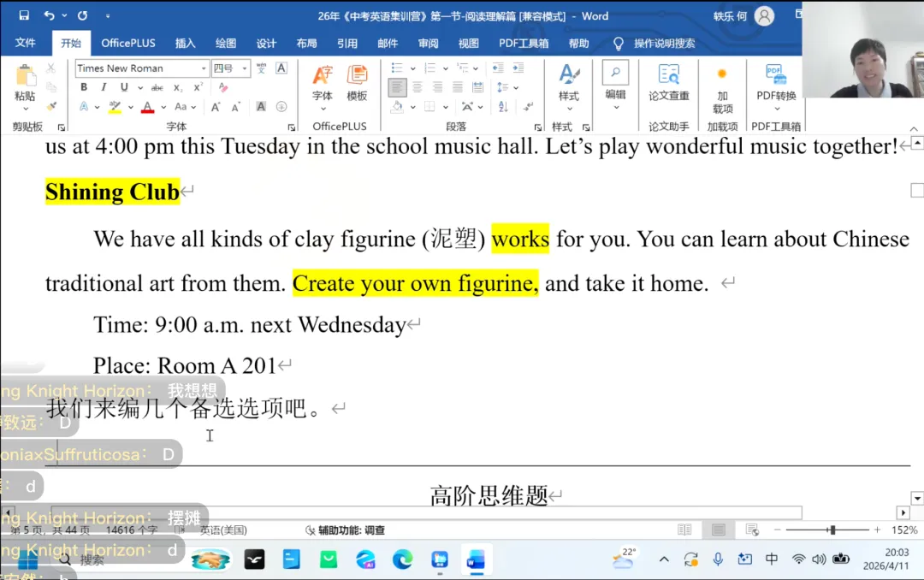Increase paragraph indent

point(518,68)
